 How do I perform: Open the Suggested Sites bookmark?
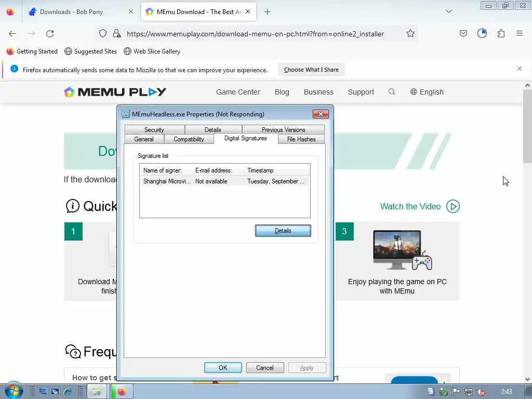(90, 51)
